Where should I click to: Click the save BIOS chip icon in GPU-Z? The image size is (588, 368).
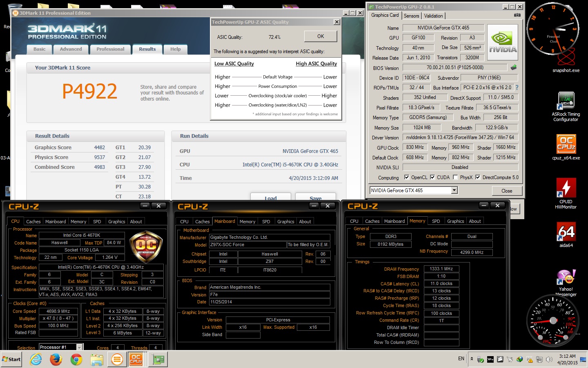point(514,67)
